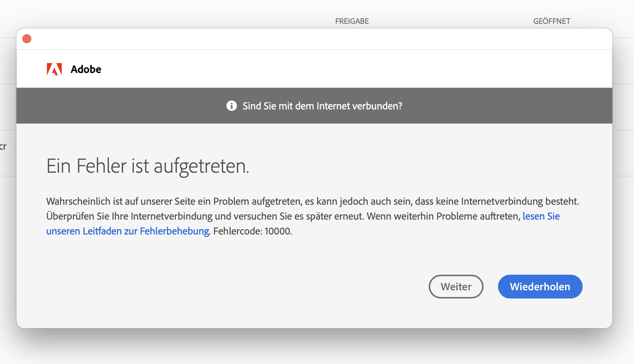Click "Sind Sie mit dem Internet verbunden?" text
The image size is (634, 364).
click(322, 106)
